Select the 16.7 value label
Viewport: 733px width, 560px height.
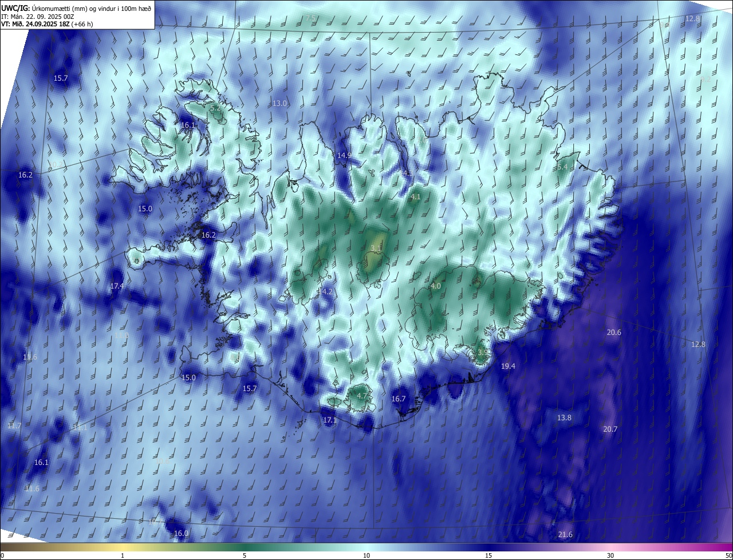(x=399, y=399)
